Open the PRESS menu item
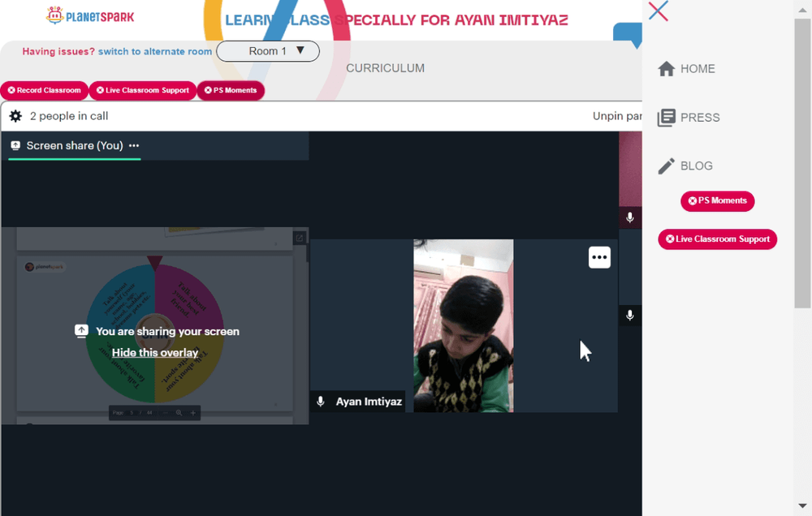Image resolution: width=812 pixels, height=516 pixels. click(x=700, y=118)
